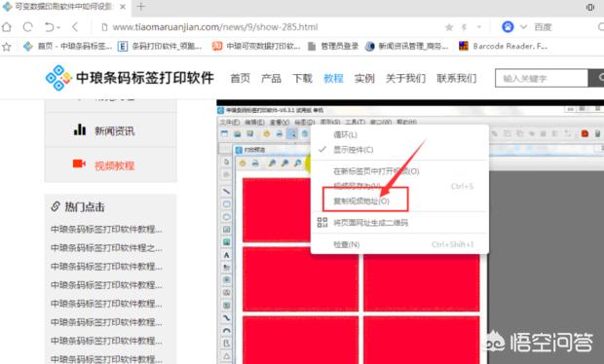This screenshot has width=604, height=364.
Task: Select the line draw tool in left toolbox
Action: click(226, 191)
